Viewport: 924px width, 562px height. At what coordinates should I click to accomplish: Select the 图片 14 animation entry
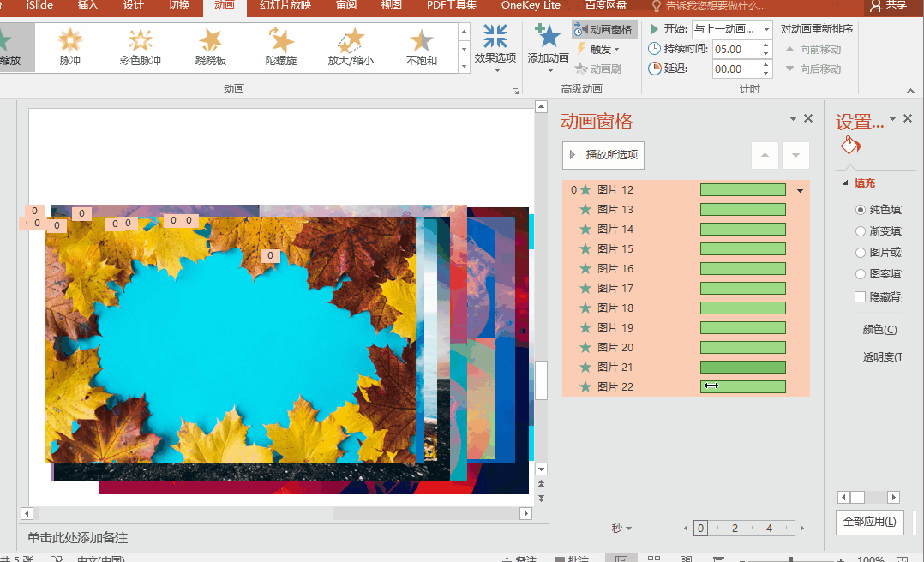click(x=686, y=229)
